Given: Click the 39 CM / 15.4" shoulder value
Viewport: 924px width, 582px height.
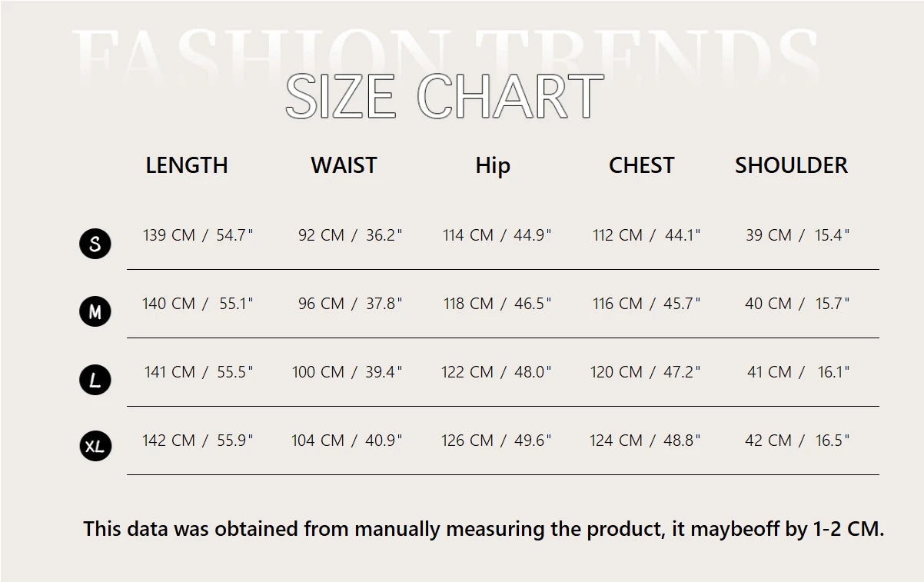Looking at the screenshot, I should pos(797,235).
